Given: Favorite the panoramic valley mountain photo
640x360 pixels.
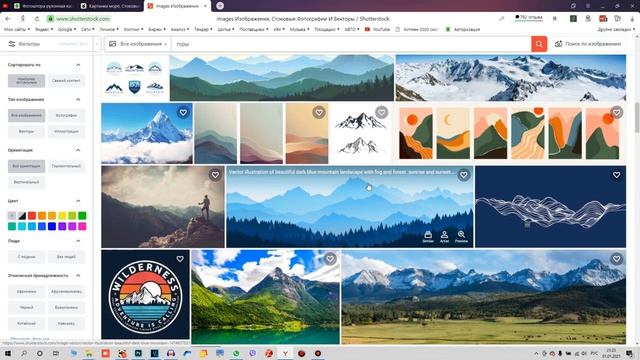Looking at the screenshot, I should pyautogui.click(x=616, y=259).
